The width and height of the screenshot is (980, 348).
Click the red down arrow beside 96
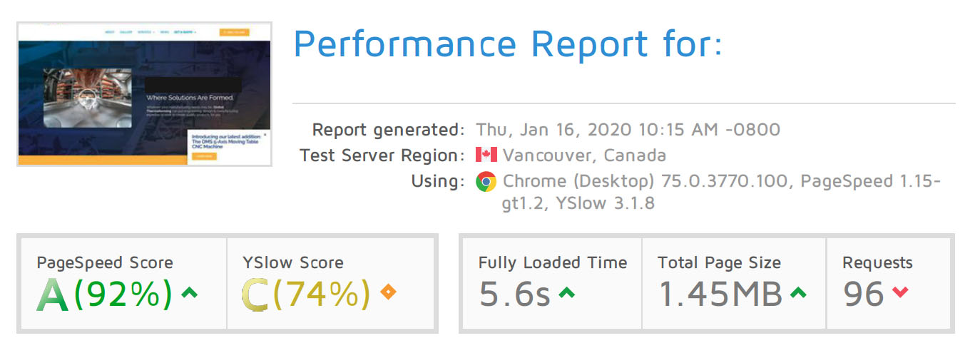[x=900, y=292]
